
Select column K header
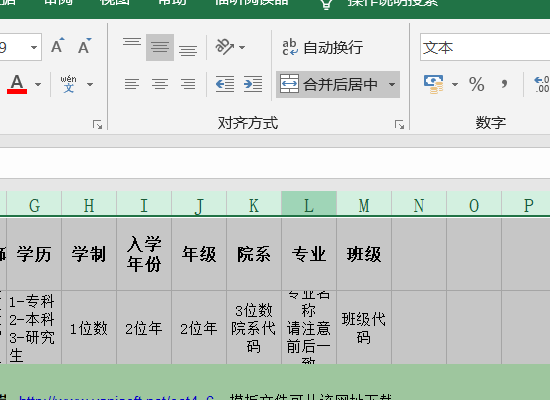pos(254,205)
